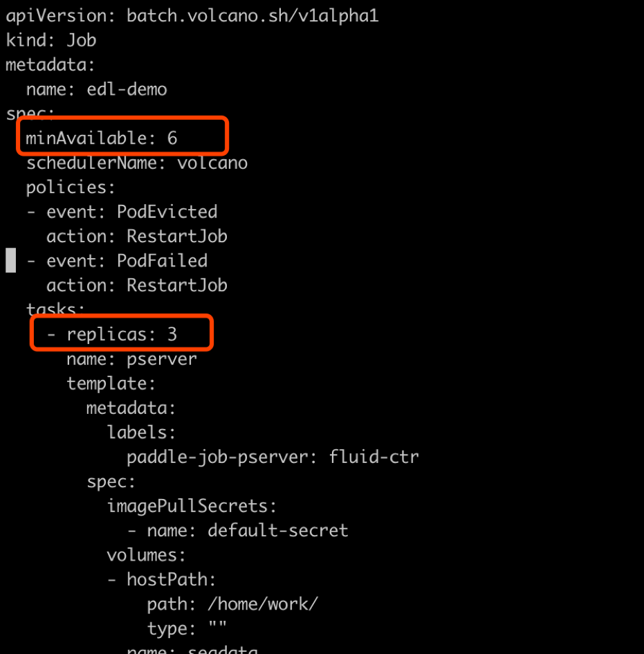Click the white cursor block beside PodFailed
Viewport: 644px width, 654px height.
pyautogui.click(x=11, y=260)
